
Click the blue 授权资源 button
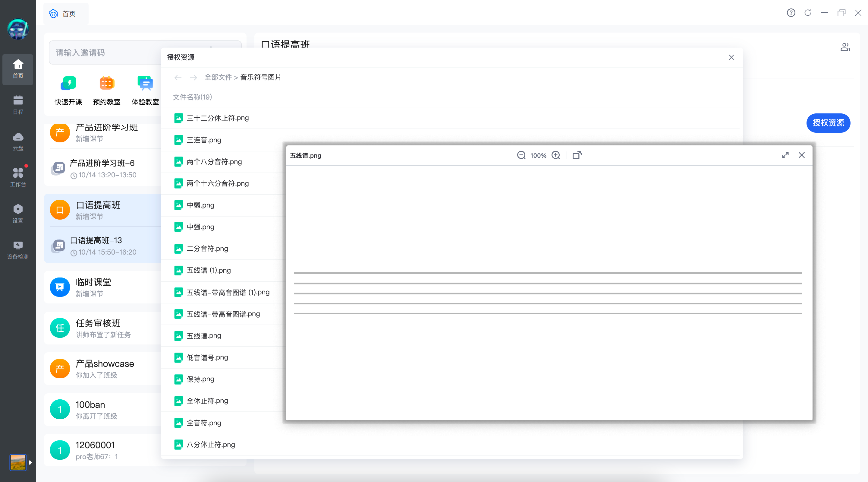pyautogui.click(x=828, y=123)
